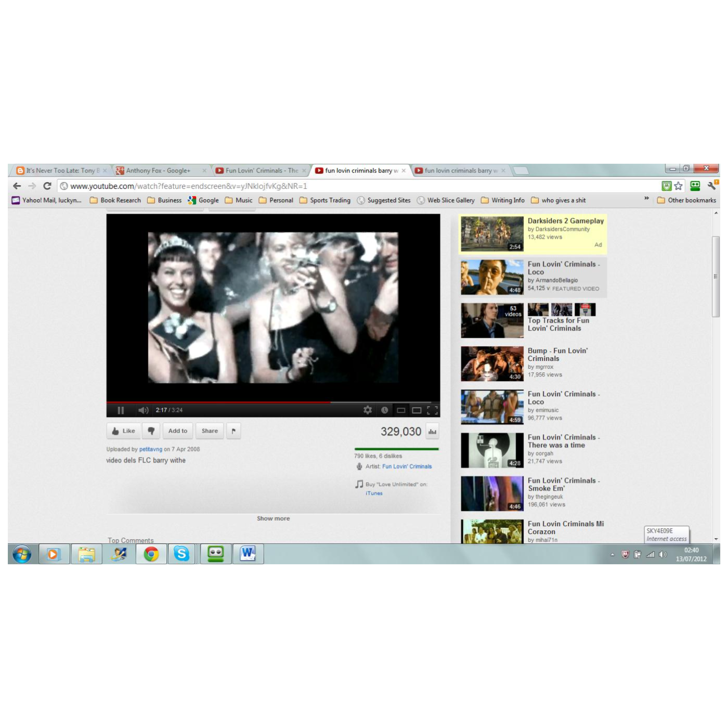This screenshot has width=728, height=728.
Task: Open the Chrome wrench menu
Action: point(712,186)
